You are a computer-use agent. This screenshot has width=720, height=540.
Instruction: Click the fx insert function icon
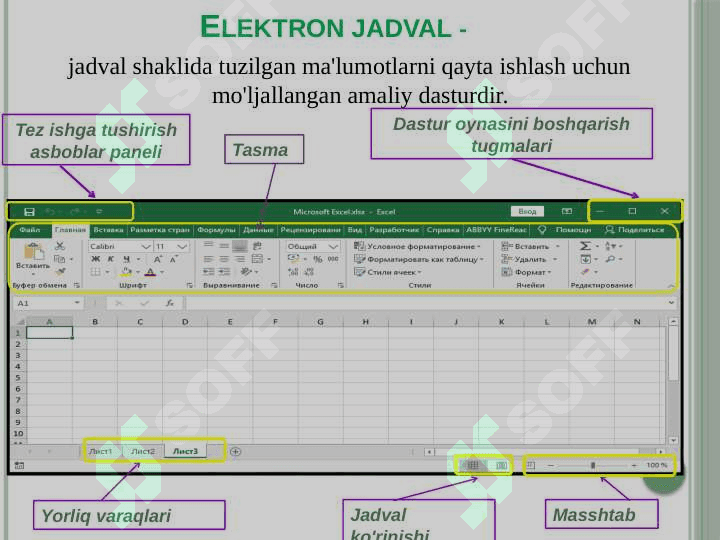tap(170, 303)
